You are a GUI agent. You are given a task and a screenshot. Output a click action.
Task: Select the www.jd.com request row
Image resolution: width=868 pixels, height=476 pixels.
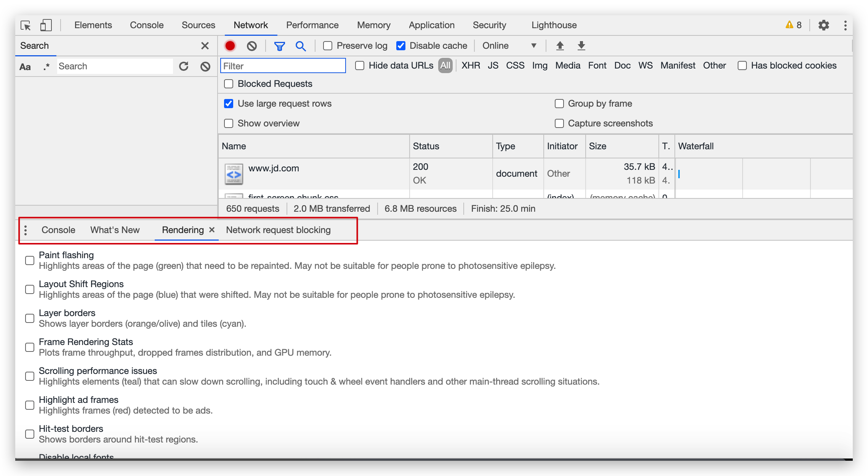[x=274, y=168]
